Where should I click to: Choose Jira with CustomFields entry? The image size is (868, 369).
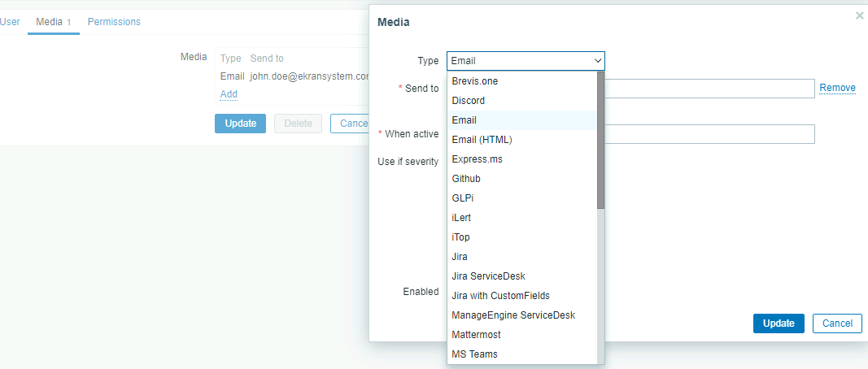(501, 296)
